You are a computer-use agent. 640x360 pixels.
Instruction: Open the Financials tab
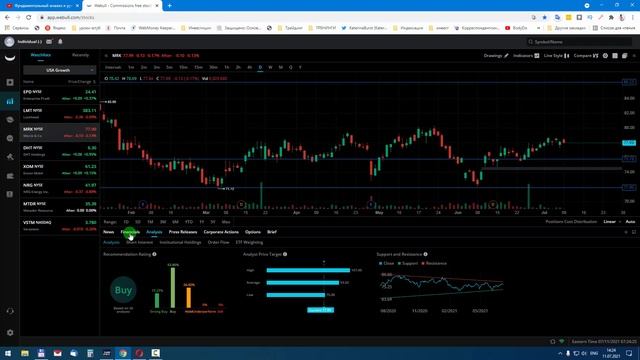pyautogui.click(x=130, y=232)
